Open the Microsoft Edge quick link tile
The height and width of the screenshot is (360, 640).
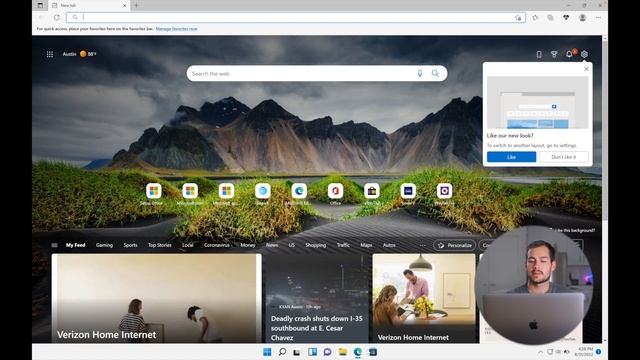[299, 191]
